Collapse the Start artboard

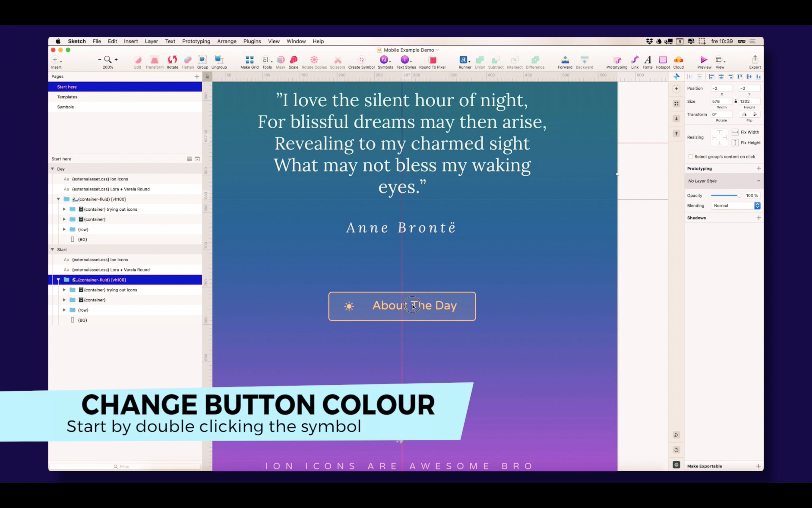tap(52, 249)
